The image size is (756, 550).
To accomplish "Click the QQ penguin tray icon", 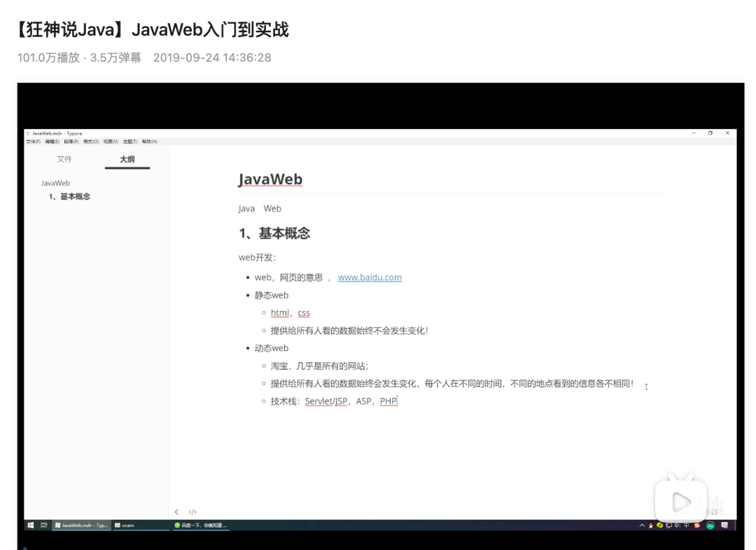I will click(x=651, y=525).
